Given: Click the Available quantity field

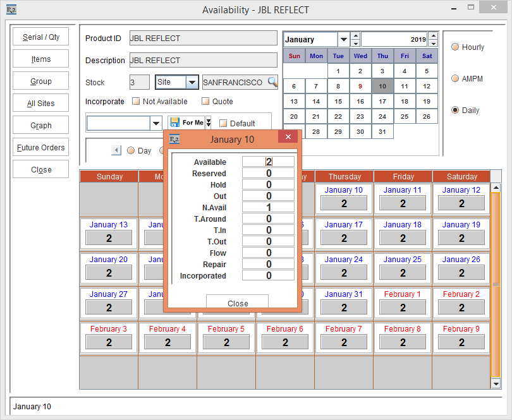Looking at the screenshot, I should tap(269, 162).
